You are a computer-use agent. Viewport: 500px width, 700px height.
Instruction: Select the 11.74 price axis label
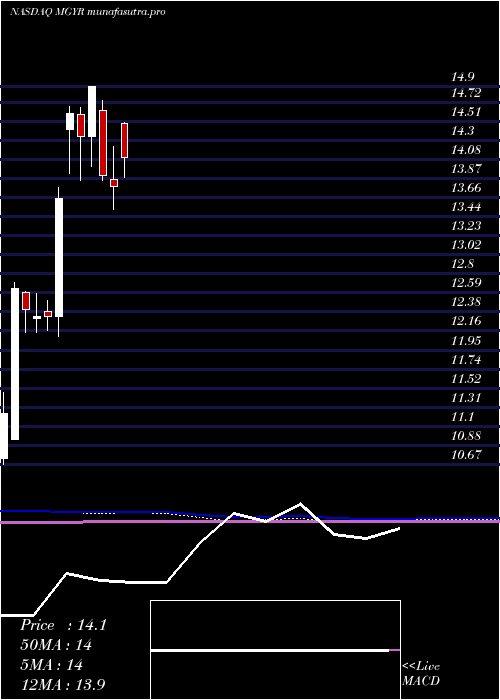click(x=466, y=360)
